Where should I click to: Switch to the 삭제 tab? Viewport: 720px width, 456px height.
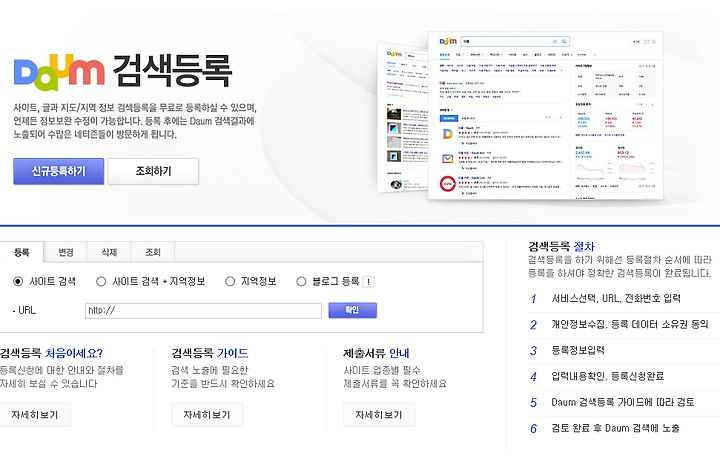point(109,252)
